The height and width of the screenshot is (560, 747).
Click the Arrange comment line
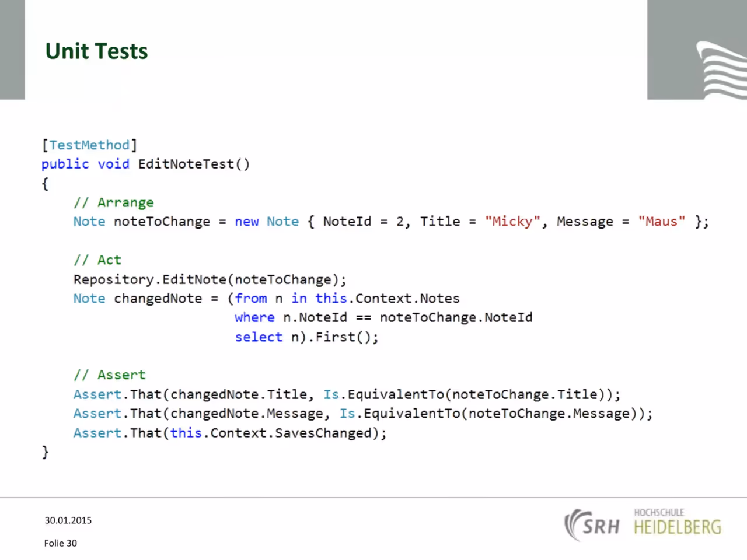[114, 202]
